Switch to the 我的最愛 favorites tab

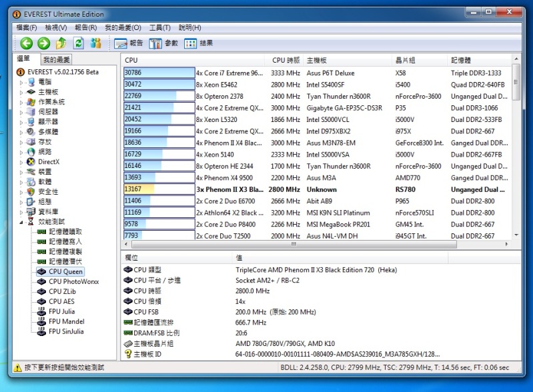57,60
